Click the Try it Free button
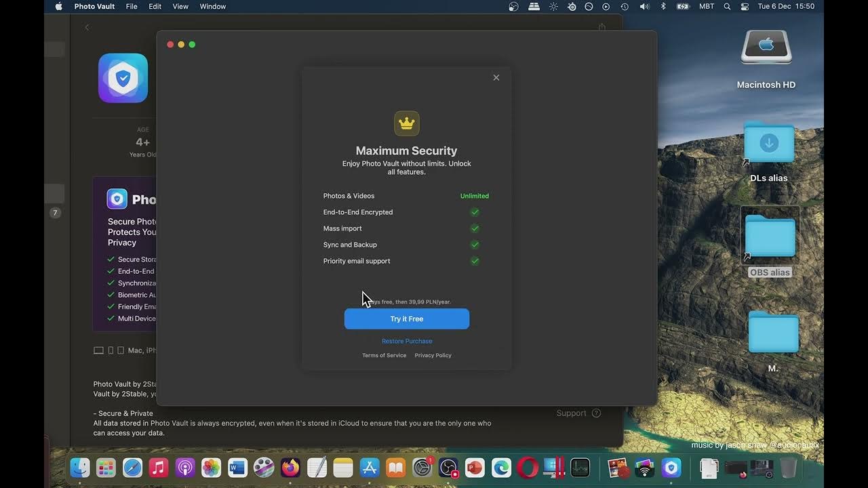 [x=407, y=319]
